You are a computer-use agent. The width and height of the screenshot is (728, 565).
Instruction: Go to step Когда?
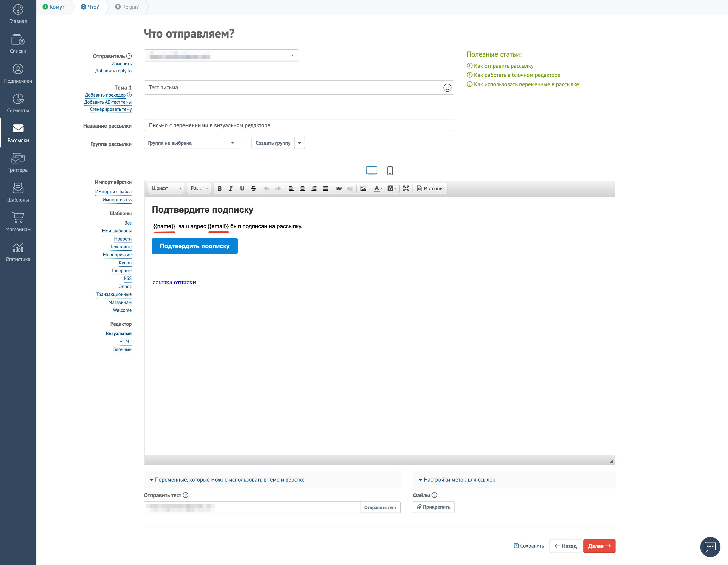[127, 7]
